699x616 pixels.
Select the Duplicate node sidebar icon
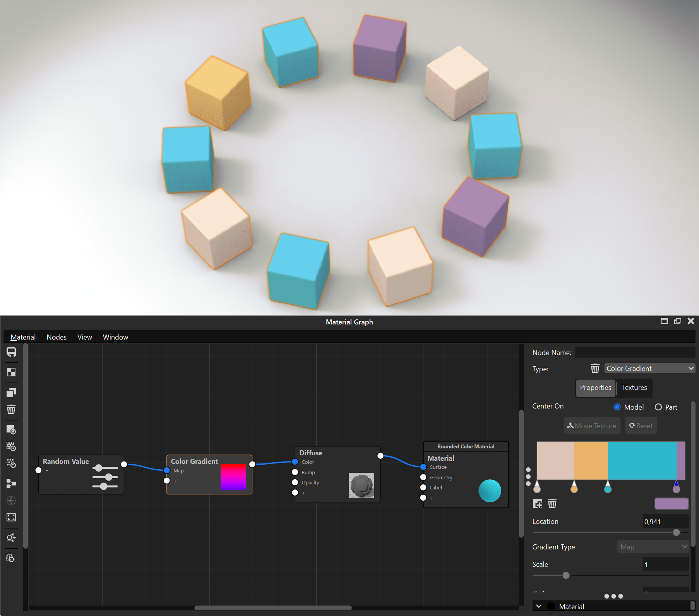11,392
